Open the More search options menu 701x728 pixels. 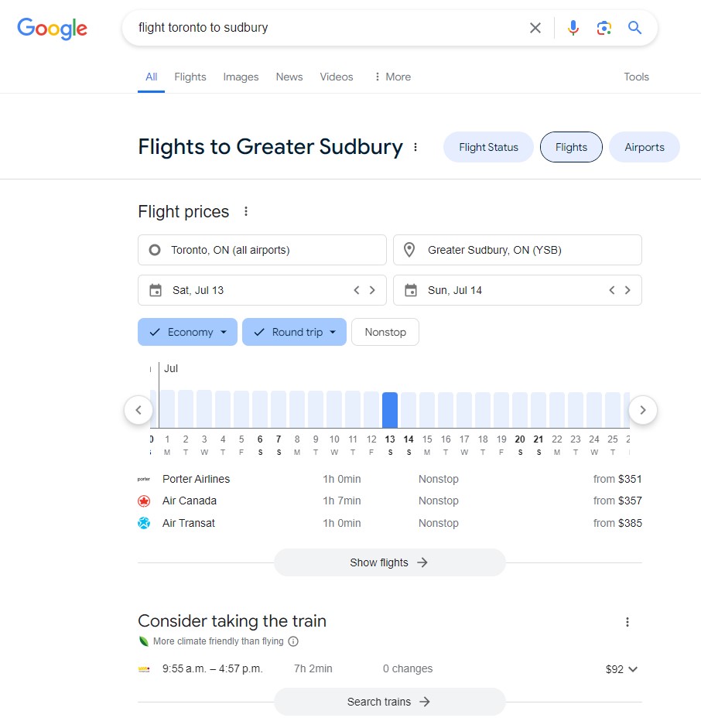click(x=392, y=77)
